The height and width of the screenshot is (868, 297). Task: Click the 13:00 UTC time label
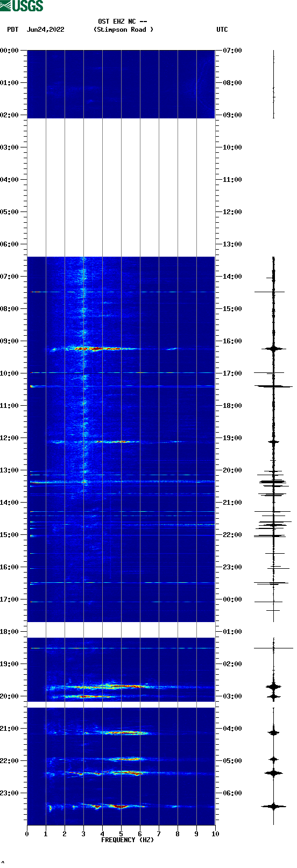pyautogui.click(x=232, y=244)
